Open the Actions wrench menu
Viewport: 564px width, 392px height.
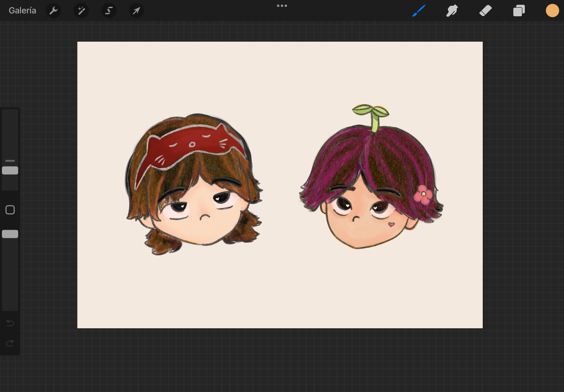[x=54, y=11]
